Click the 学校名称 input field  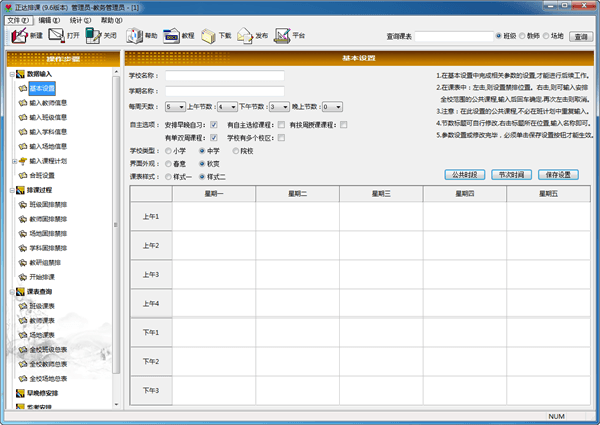coord(225,75)
